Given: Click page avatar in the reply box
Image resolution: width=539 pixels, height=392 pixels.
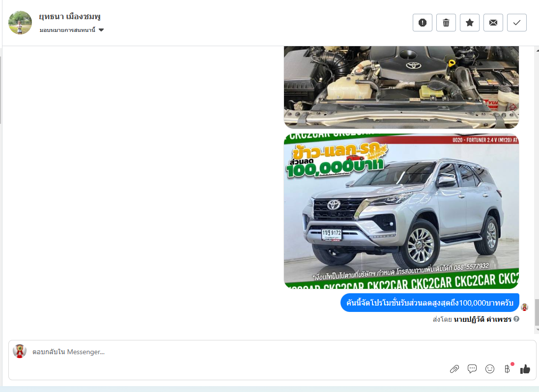Looking at the screenshot, I should [x=20, y=351].
